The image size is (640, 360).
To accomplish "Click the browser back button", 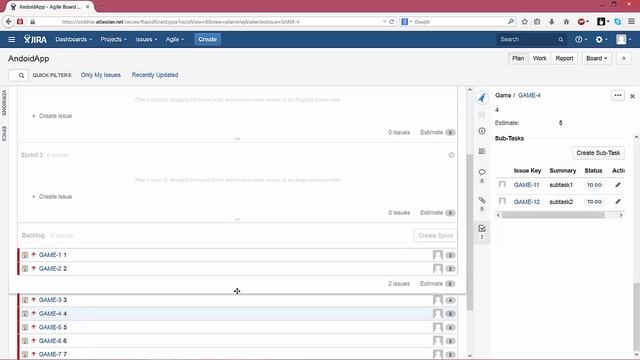I will (x=9, y=22).
